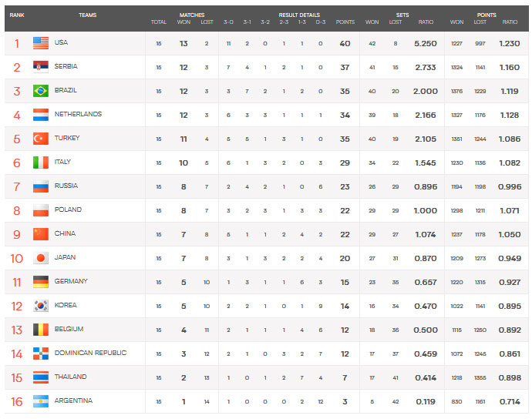Sort by MATCHES WON column header
This screenshot has height=419, width=532.
(184, 22)
